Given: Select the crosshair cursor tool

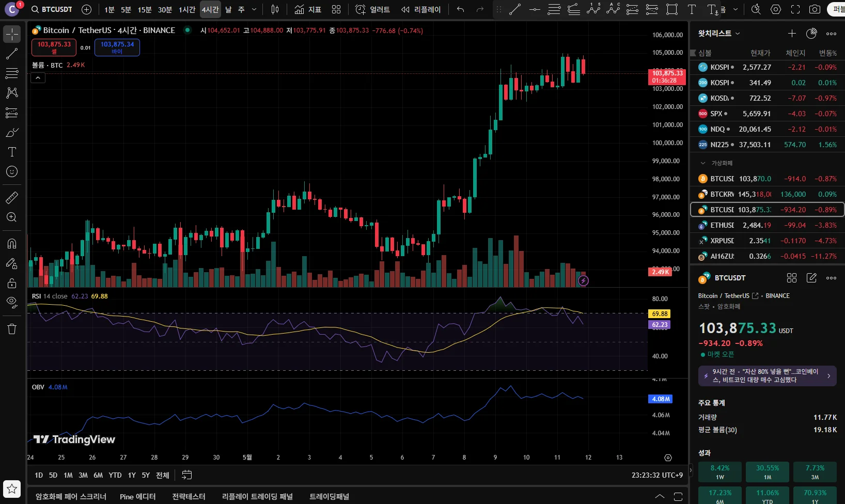Looking at the screenshot, I should [x=12, y=34].
